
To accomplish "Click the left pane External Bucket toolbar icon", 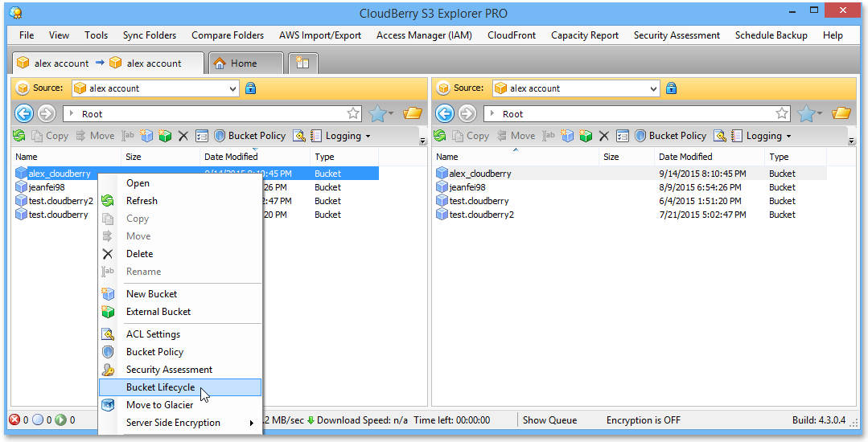I will click(164, 136).
